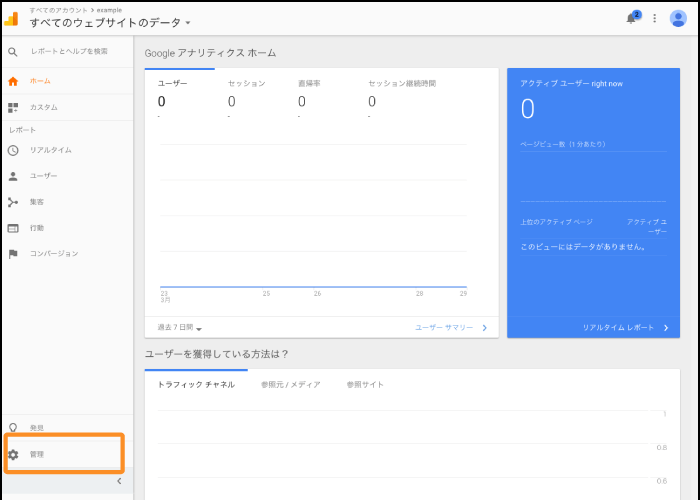700x500 pixels.
Task: Open the ユーザー サマリー link
Action: click(x=444, y=328)
